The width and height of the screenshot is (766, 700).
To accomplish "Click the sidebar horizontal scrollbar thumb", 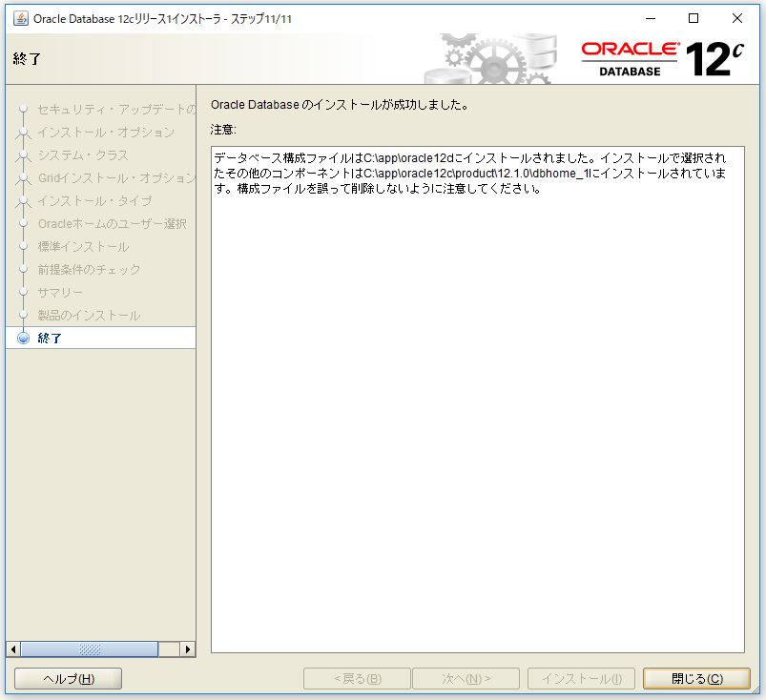I will tap(90, 649).
